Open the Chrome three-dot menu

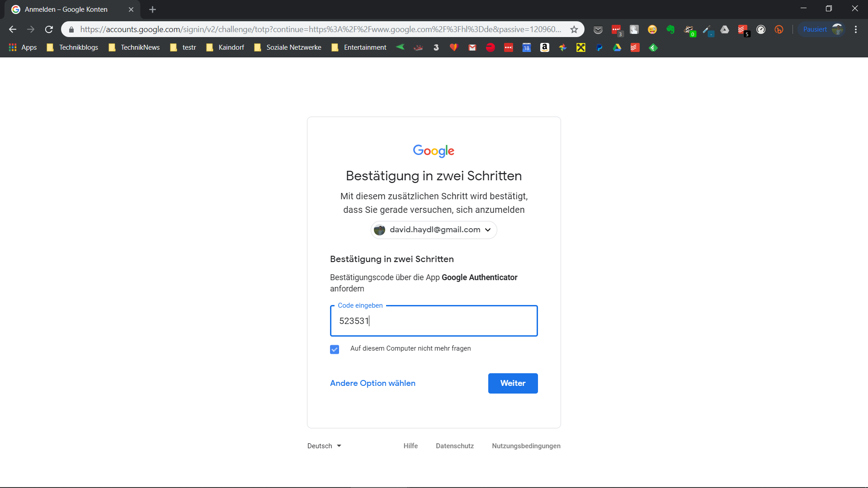(x=856, y=29)
